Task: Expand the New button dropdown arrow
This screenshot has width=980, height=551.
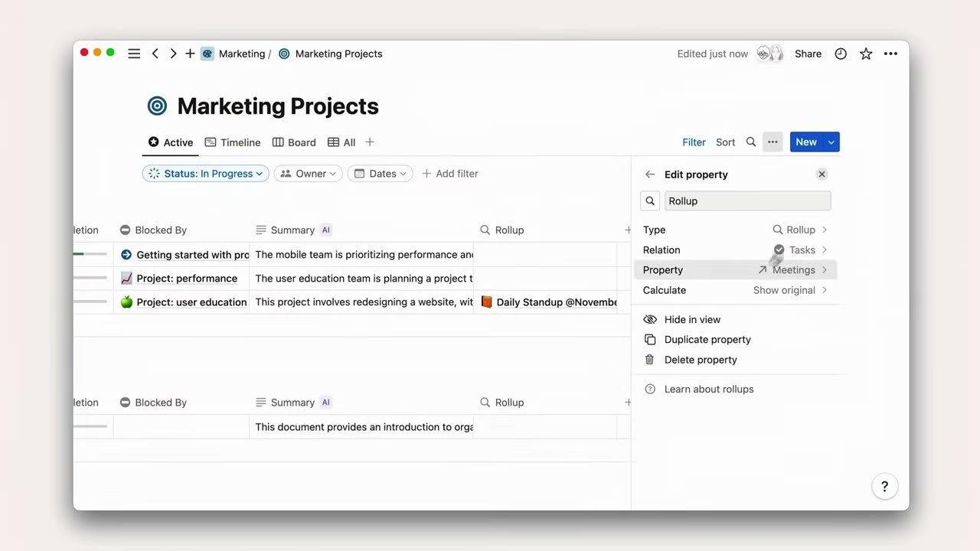Action: pos(831,142)
